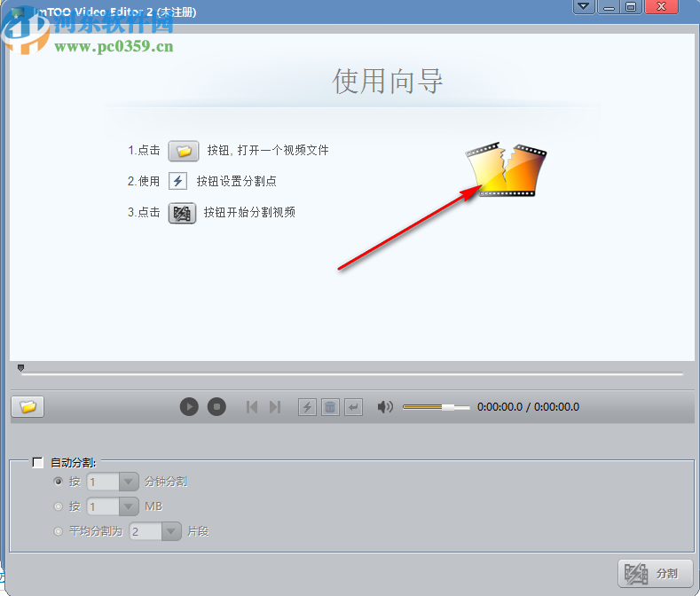
Task: Select 平均分割为 radio option
Action: click(x=58, y=531)
